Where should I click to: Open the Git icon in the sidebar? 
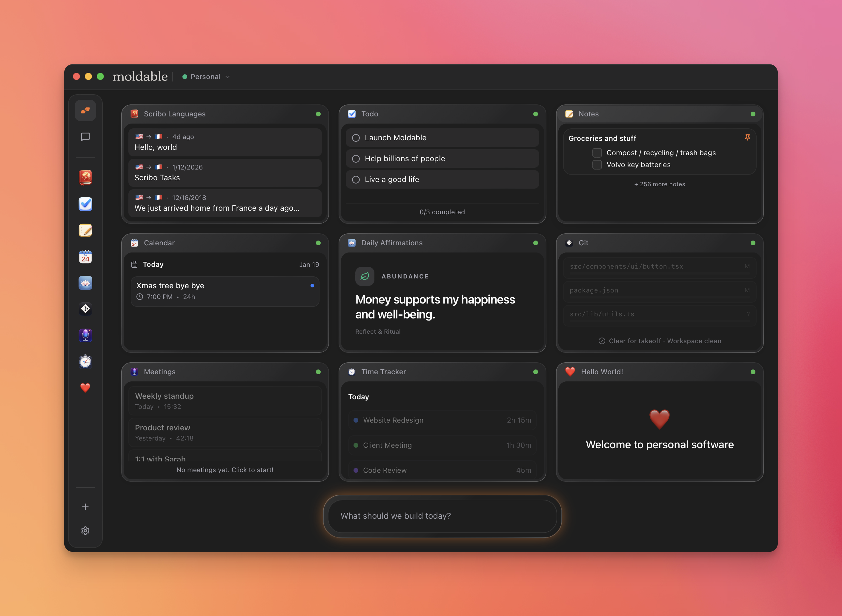click(x=85, y=309)
